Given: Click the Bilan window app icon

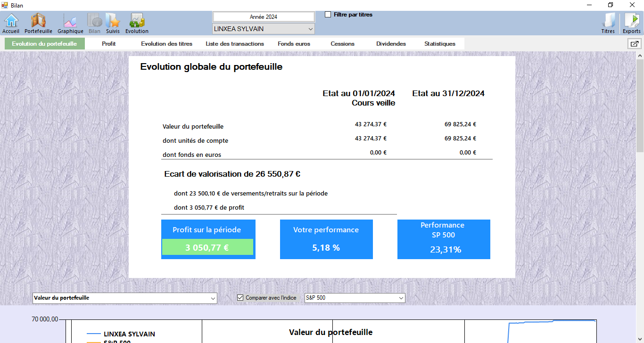Looking at the screenshot, I should click(x=5, y=5).
